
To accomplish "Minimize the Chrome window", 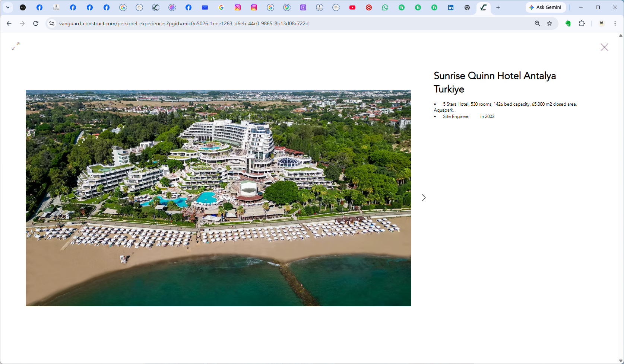I will click(581, 7).
